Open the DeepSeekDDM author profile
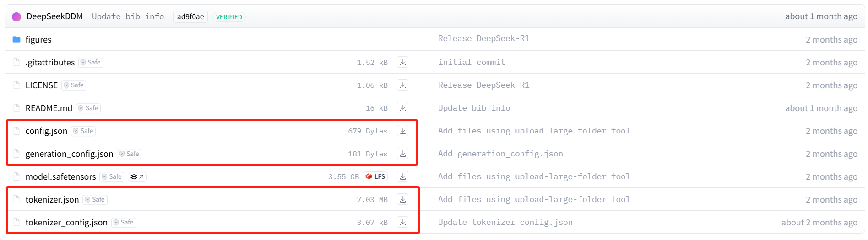Image resolution: width=868 pixels, height=240 pixels. click(54, 16)
